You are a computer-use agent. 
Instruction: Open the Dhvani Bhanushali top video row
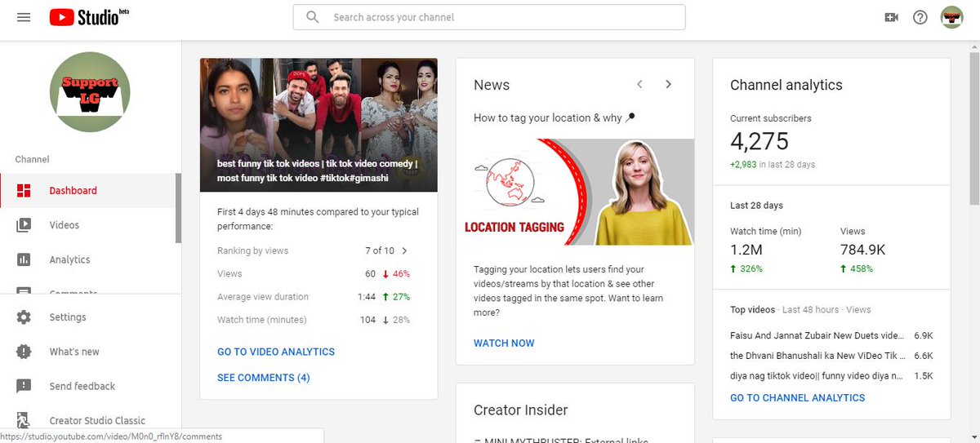(x=831, y=356)
